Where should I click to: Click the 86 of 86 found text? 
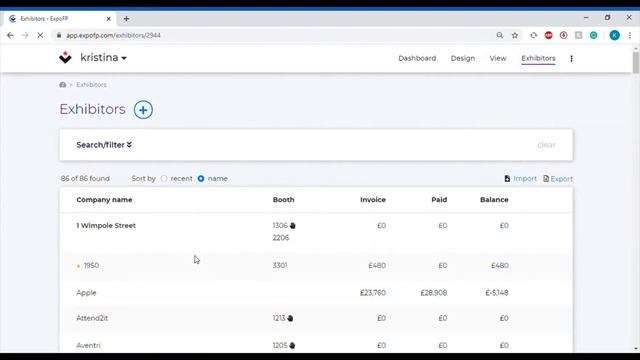(x=85, y=179)
